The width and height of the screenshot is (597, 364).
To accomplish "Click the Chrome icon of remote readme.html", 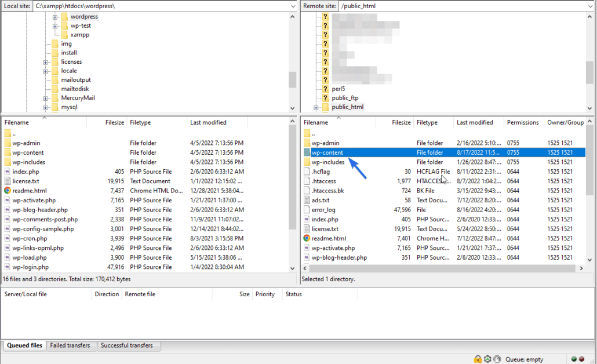I will pyautogui.click(x=307, y=238).
